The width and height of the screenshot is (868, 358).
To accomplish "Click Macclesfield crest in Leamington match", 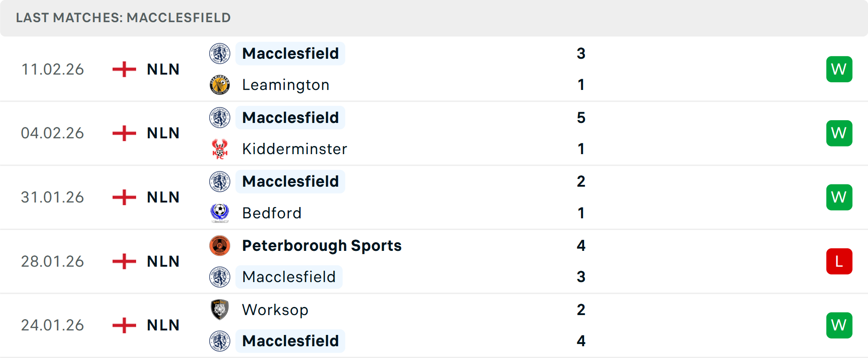I will pyautogui.click(x=220, y=54).
